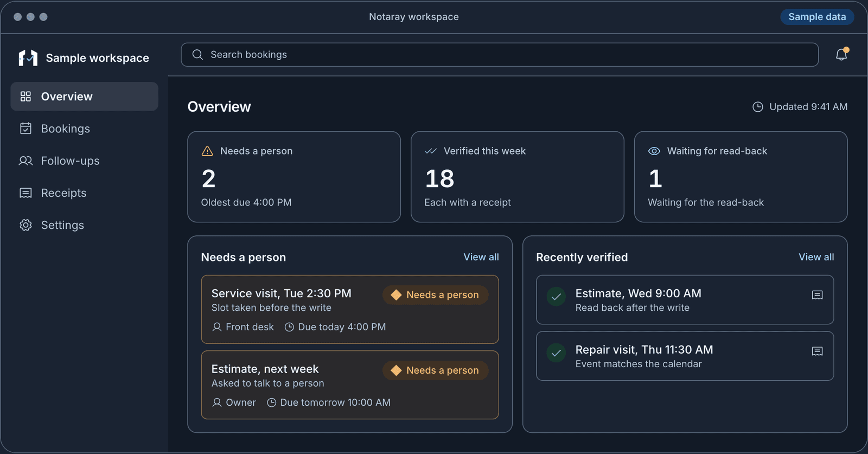The width and height of the screenshot is (868, 454).
Task: Click the Owner assignee label
Action: click(x=241, y=402)
